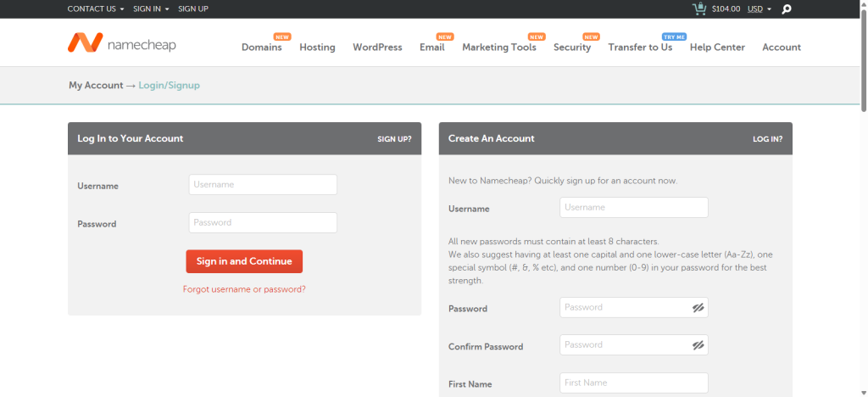
Task: Focus the login Password field
Action: tap(263, 222)
